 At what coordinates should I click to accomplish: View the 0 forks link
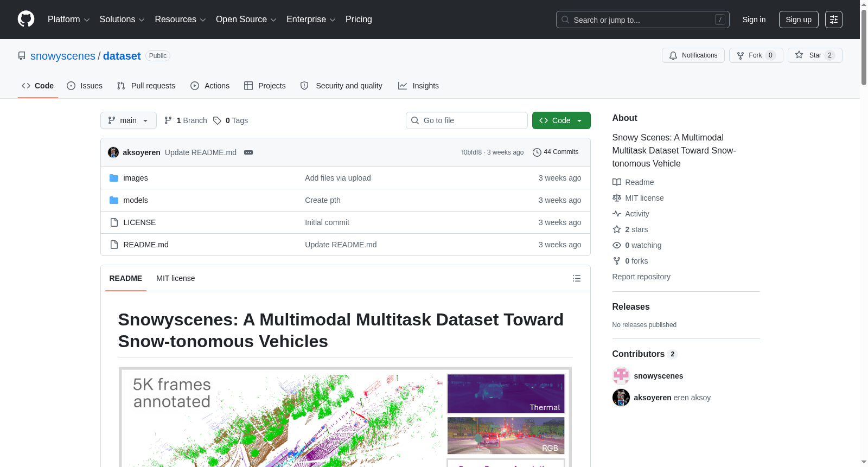tap(630, 261)
